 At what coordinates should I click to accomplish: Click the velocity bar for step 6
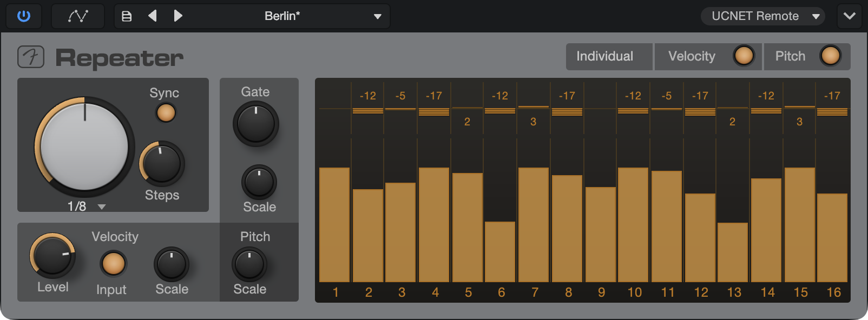[x=500, y=252]
